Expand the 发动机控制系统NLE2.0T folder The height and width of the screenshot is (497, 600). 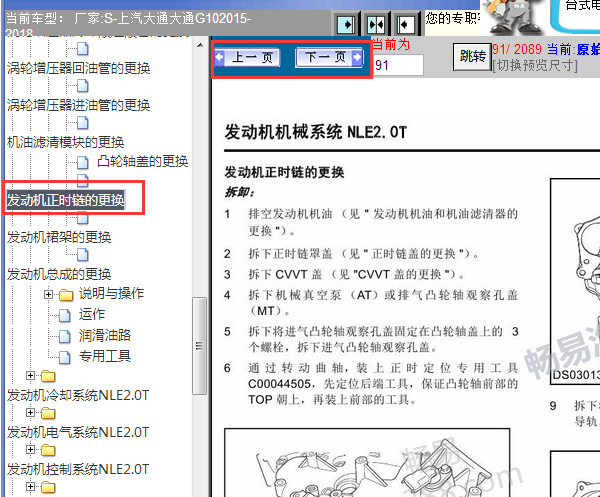(30, 449)
